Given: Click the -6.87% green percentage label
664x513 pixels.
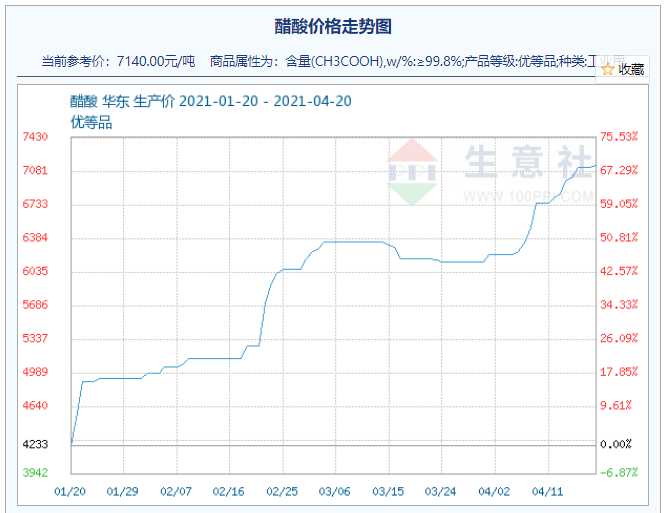Looking at the screenshot, I should click(619, 472).
